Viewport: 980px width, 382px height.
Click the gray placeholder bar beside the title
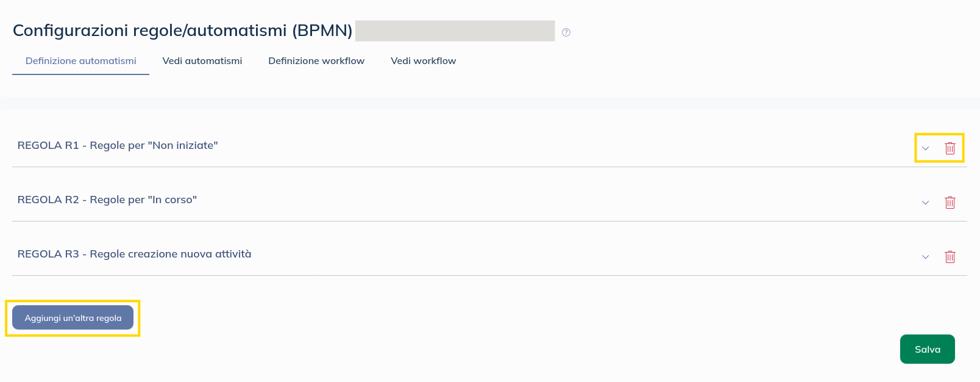(455, 31)
